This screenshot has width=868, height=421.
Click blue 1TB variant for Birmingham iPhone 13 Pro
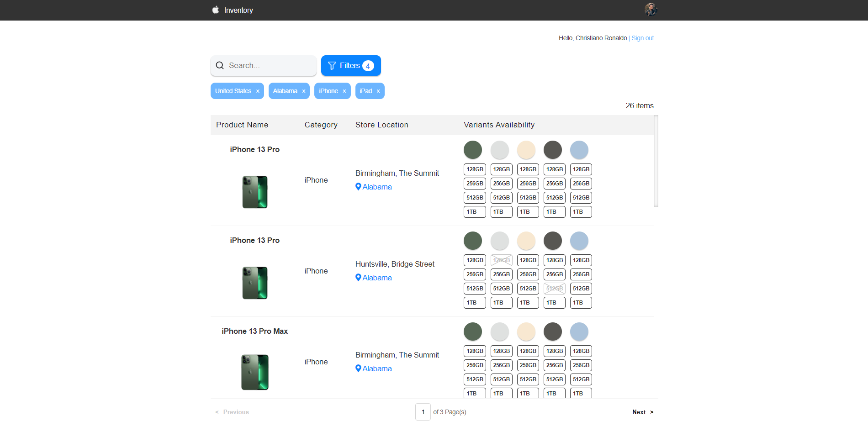pyautogui.click(x=581, y=212)
